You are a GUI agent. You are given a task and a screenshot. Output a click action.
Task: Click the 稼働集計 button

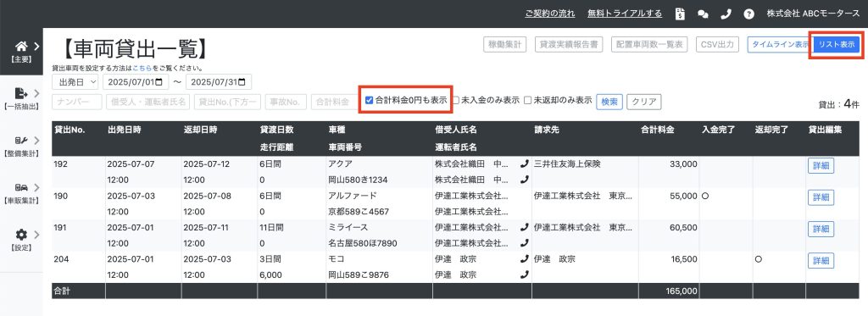tap(505, 45)
